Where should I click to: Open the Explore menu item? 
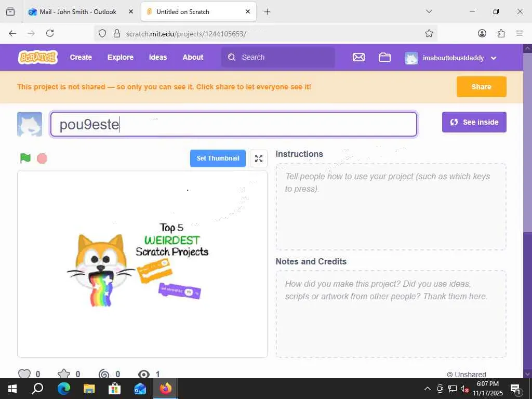tap(121, 57)
